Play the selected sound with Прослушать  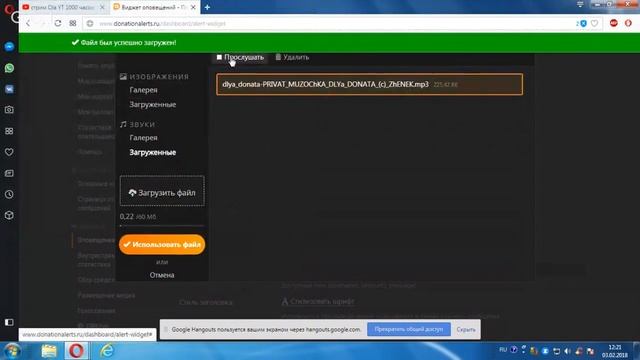pyautogui.click(x=240, y=57)
